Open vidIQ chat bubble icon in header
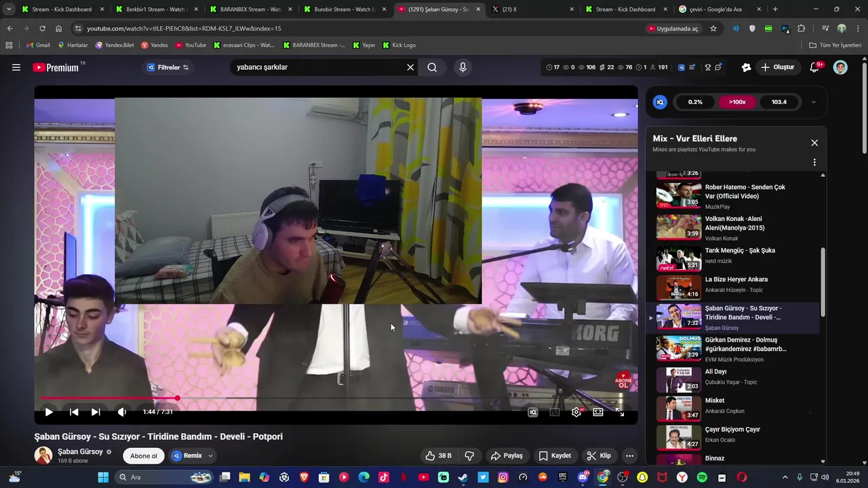Screen dimensions: 868x488 pos(718,67)
